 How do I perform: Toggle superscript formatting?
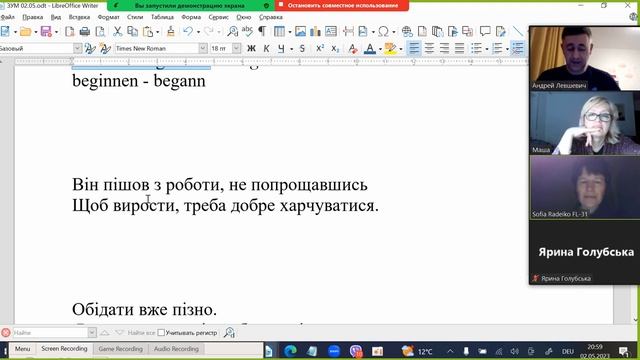click(320, 49)
